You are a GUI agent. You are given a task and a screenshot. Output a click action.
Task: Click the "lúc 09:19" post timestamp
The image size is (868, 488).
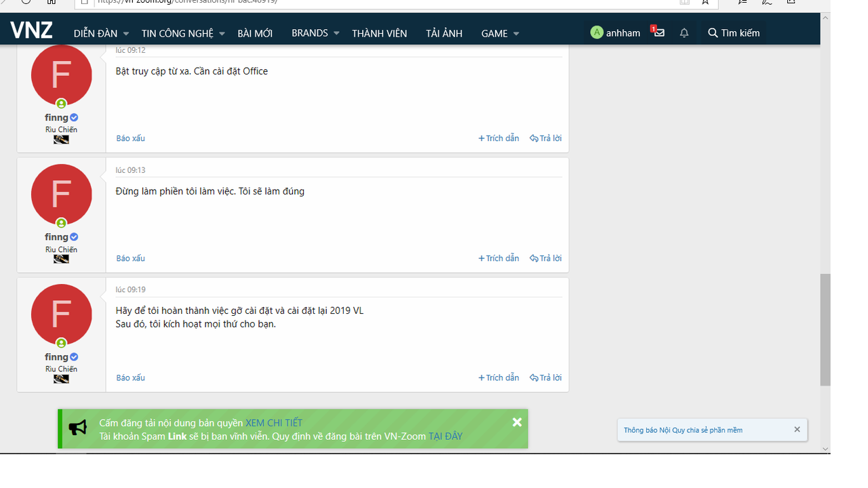(x=130, y=289)
